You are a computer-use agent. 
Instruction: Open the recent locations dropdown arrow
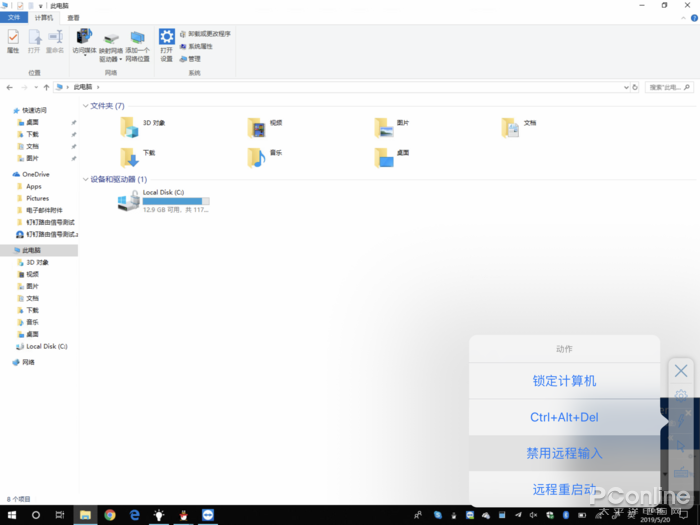(x=35, y=87)
